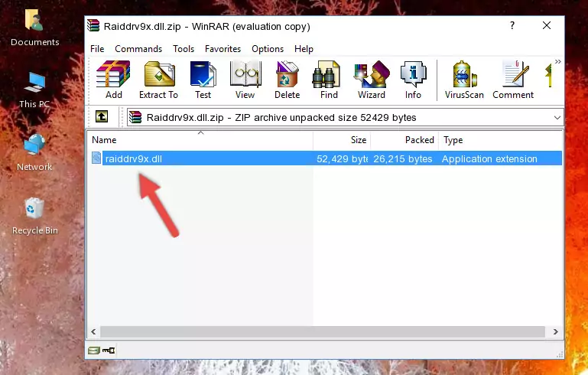Image resolution: width=588 pixels, height=375 pixels.
Task: Open the Help menu
Action: coord(304,49)
